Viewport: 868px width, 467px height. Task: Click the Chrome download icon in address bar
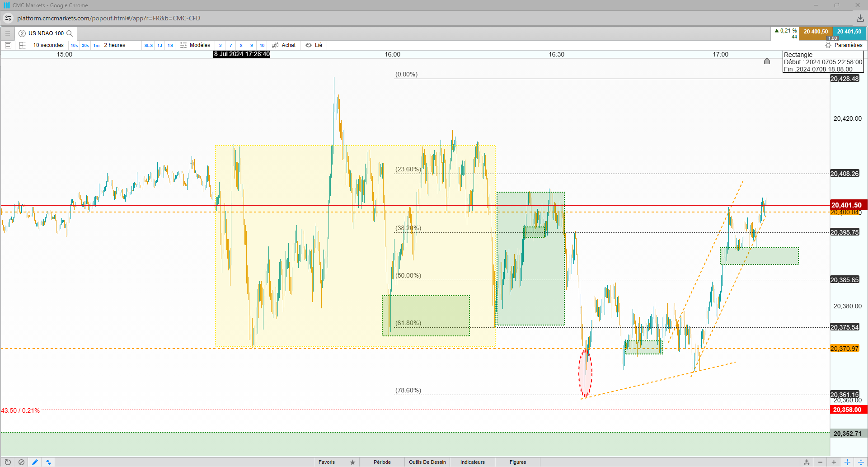pyautogui.click(x=860, y=18)
